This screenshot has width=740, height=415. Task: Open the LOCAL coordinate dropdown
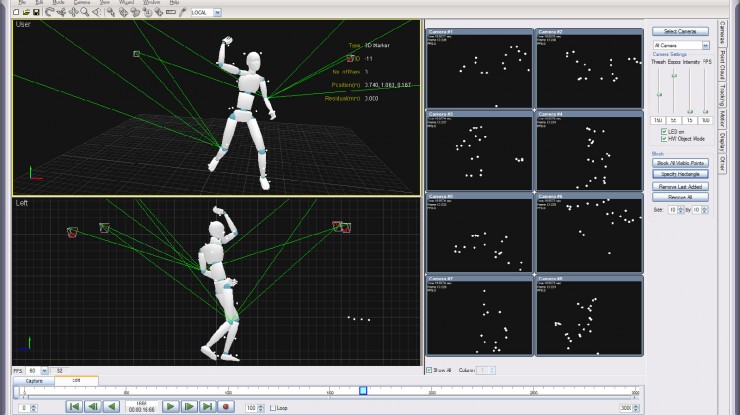click(x=217, y=13)
